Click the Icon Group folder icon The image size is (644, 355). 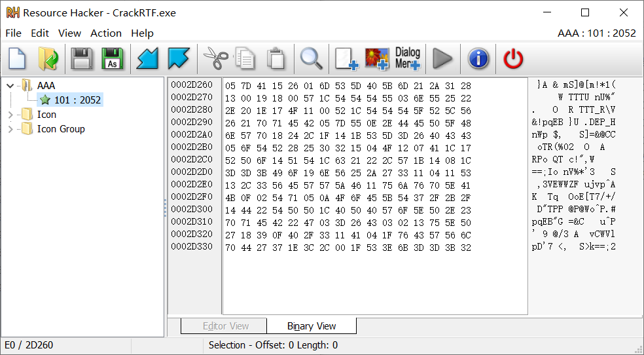(27, 128)
